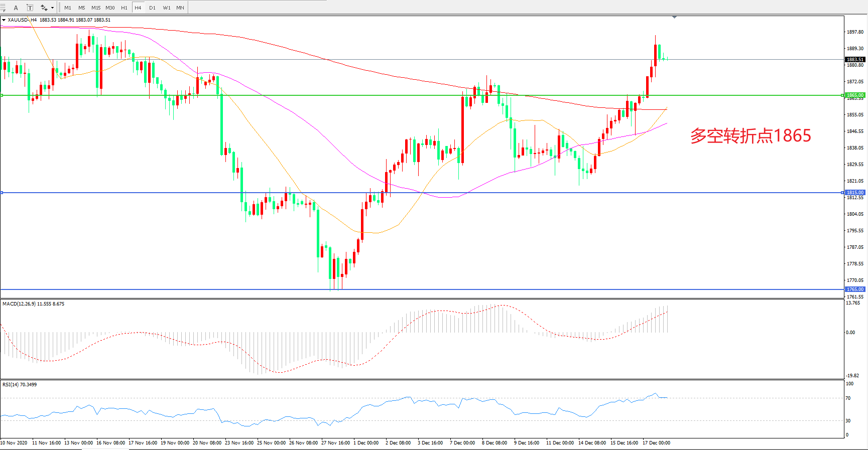Expand the XAUUSD chart title triangle
The height and width of the screenshot is (450, 868).
4,20
